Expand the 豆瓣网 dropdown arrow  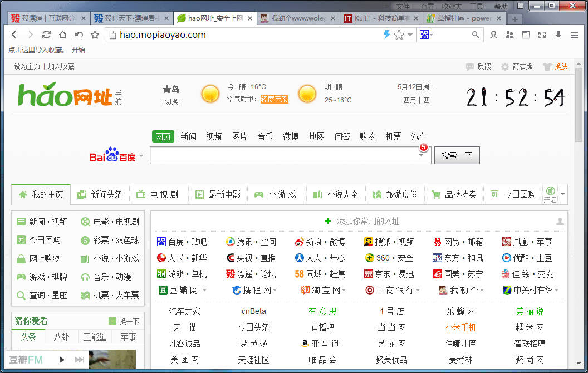pyautogui.click(x=204, y=290)
